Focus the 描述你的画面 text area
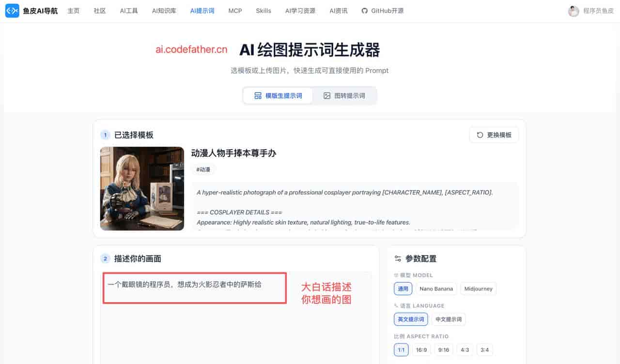 click(236, 318)
